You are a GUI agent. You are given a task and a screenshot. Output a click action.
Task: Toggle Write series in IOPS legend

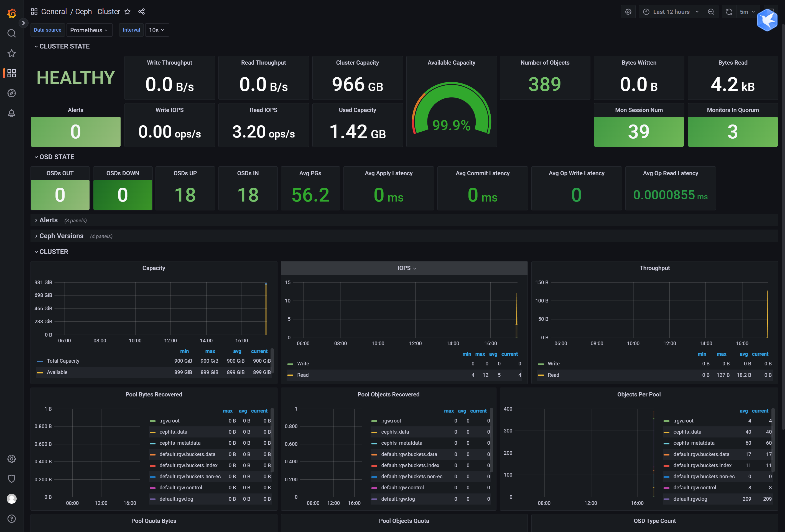pos(303,363)
